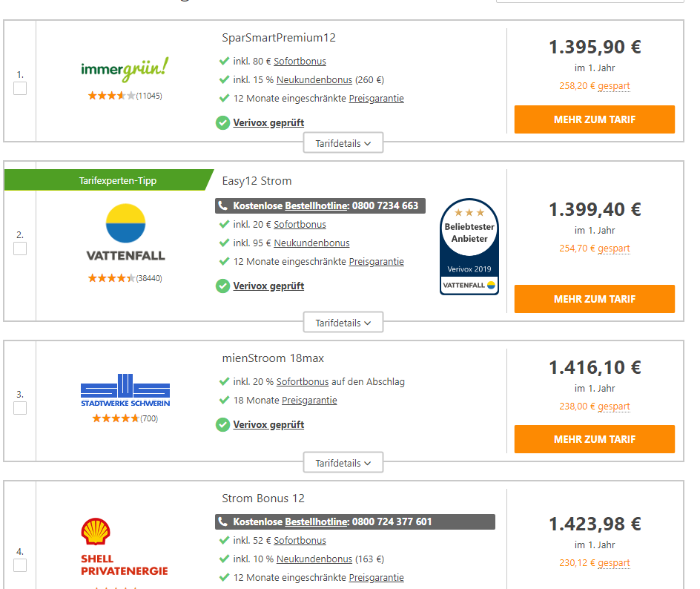Tick the compare checkbox for offer 1
700x589 pixels.
20,88
